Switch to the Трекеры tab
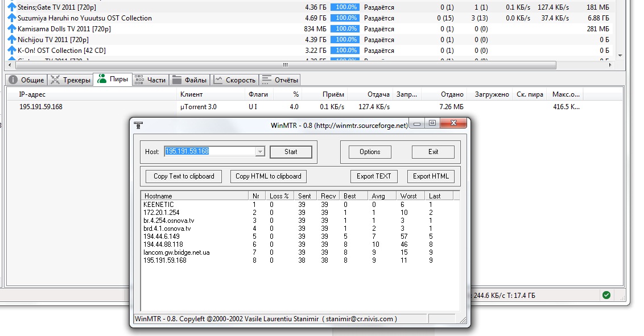This screenshot has width=644, height=336. (71, 80)
